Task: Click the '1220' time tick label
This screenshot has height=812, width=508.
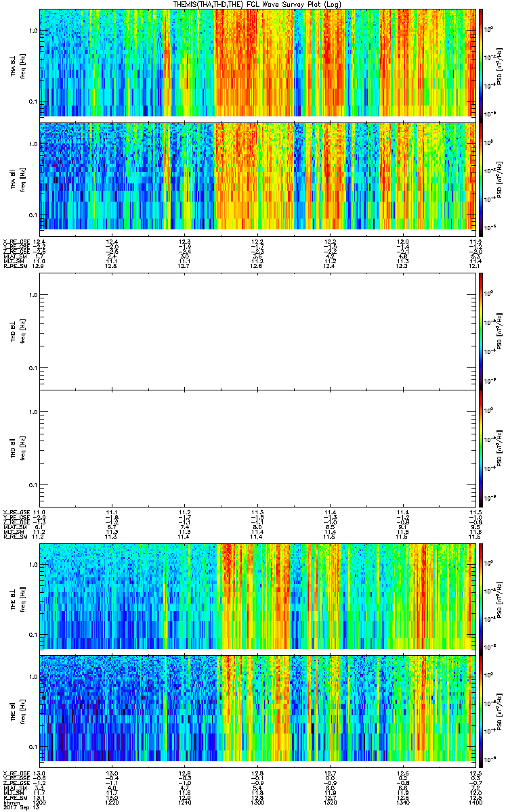Action: 112,803
